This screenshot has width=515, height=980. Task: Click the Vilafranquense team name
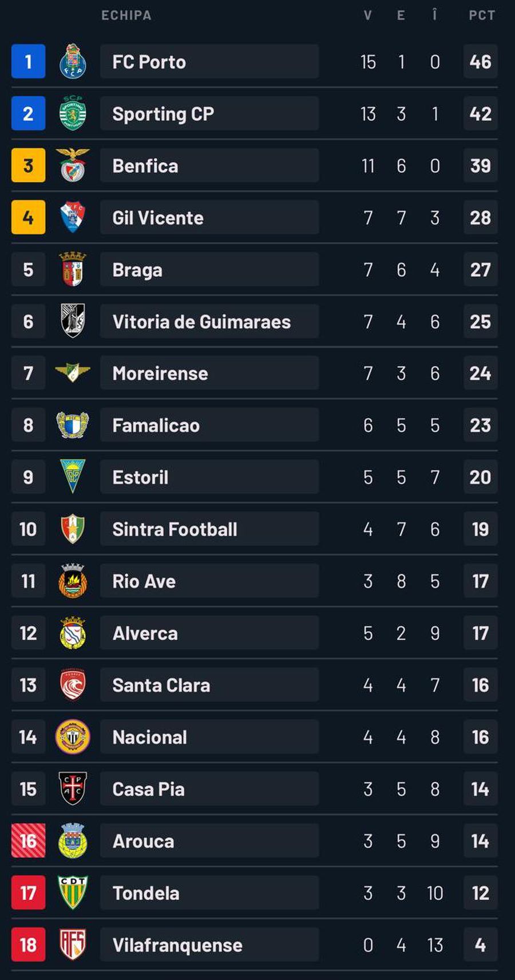177,945
